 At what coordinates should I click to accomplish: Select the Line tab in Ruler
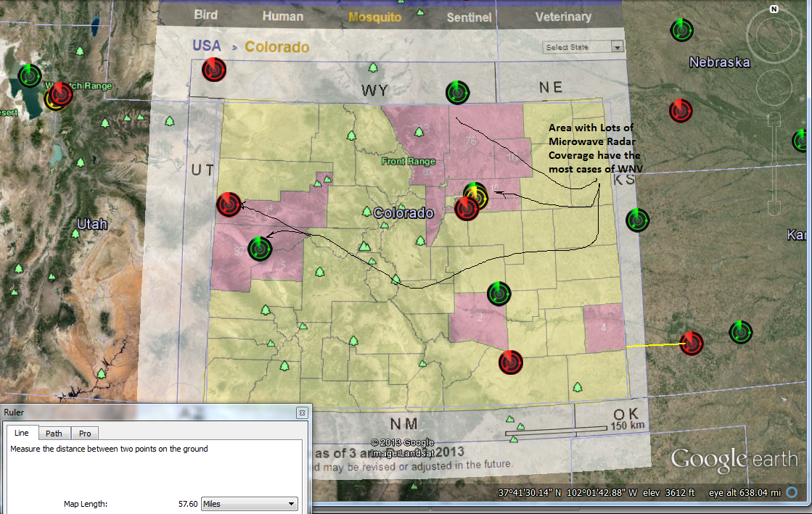click(22, 434)
